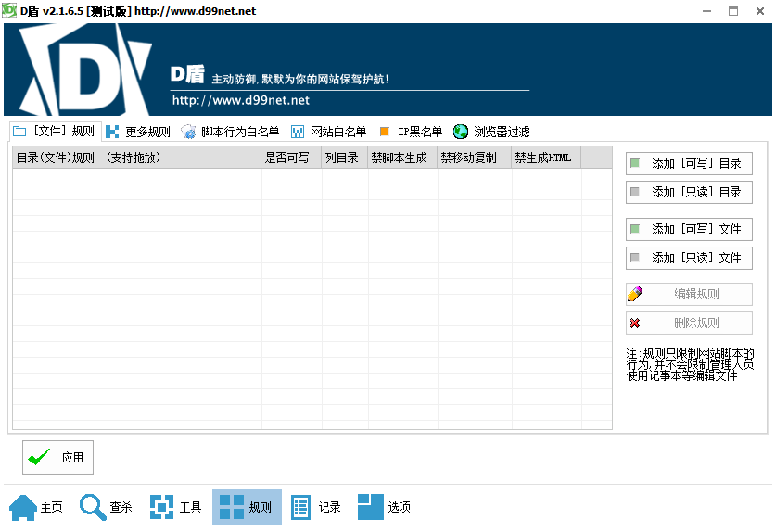This screenshot has width=776, height=532.
Task: Click the D盾 title bar app icon
Action: (9, 10)
